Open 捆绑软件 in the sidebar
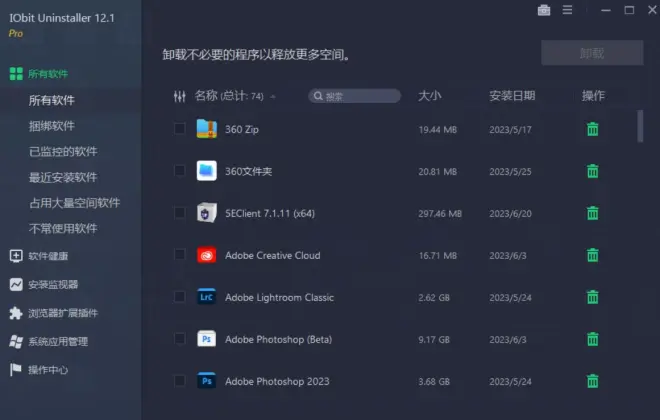 coord(52,126)
